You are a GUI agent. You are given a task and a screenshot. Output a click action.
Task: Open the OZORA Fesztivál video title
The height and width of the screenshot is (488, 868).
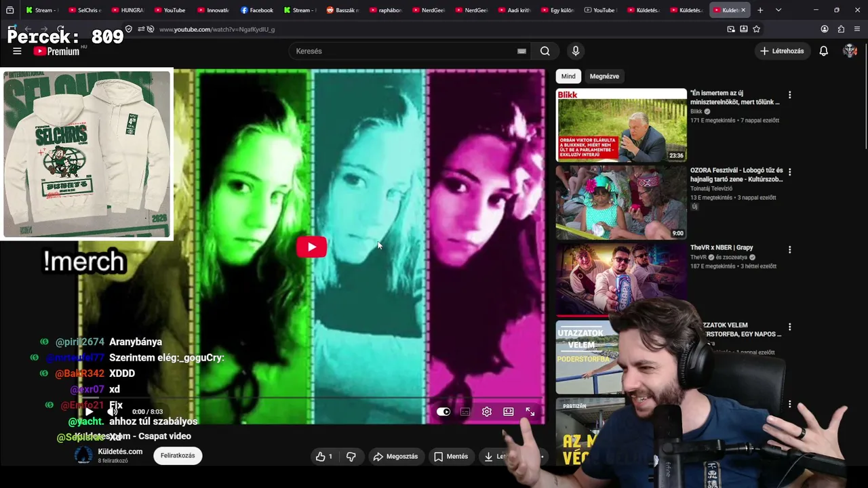(736, 175)
